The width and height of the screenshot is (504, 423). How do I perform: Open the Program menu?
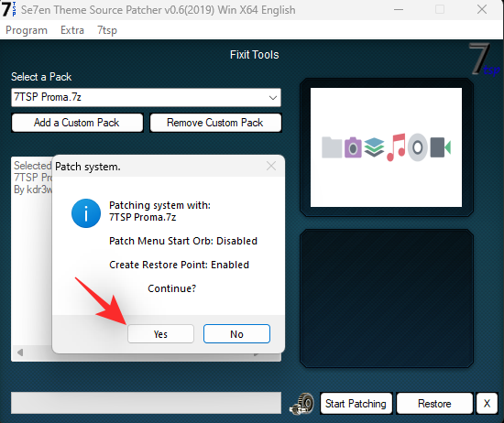click(x=27, y=30)
